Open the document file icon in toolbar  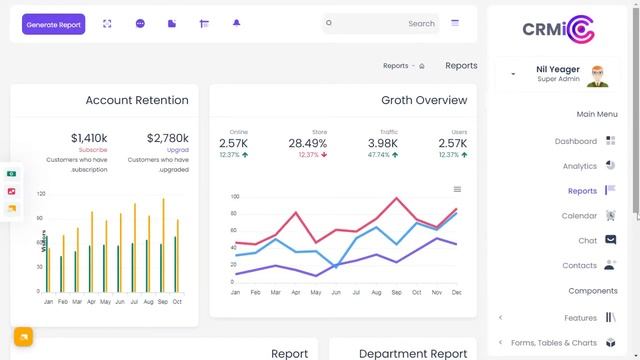click(x=172, y=24)
